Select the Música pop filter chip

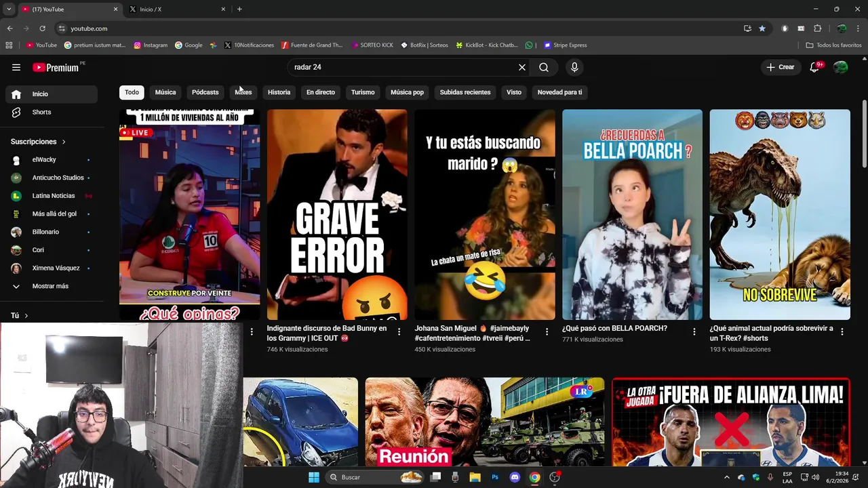(x=407, y=92)
